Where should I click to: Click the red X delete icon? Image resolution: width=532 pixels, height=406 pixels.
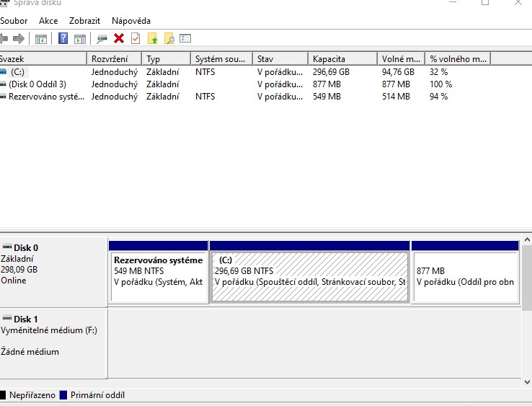pos(119,38)
